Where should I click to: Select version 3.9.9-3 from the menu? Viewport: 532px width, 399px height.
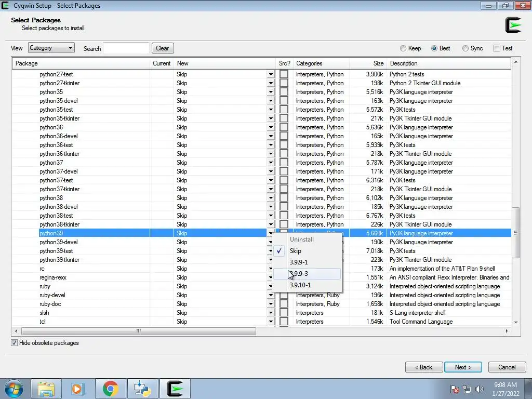click(307, 273)
